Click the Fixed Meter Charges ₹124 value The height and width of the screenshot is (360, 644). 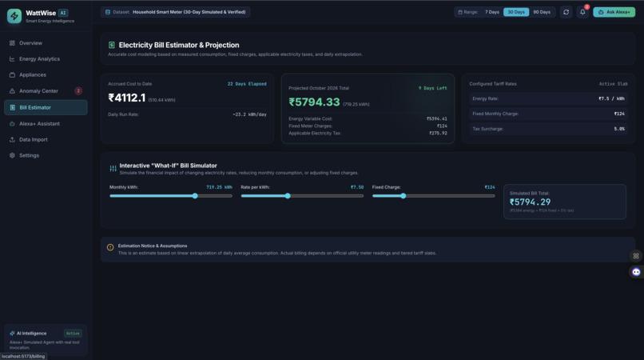(x=442, y=126)
